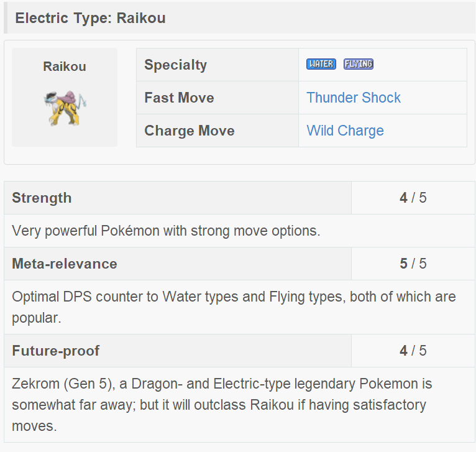The height and width of the screenshot is (452, 476).
Task: Open the Wild Charge move link
Action: tap(345, 131)
